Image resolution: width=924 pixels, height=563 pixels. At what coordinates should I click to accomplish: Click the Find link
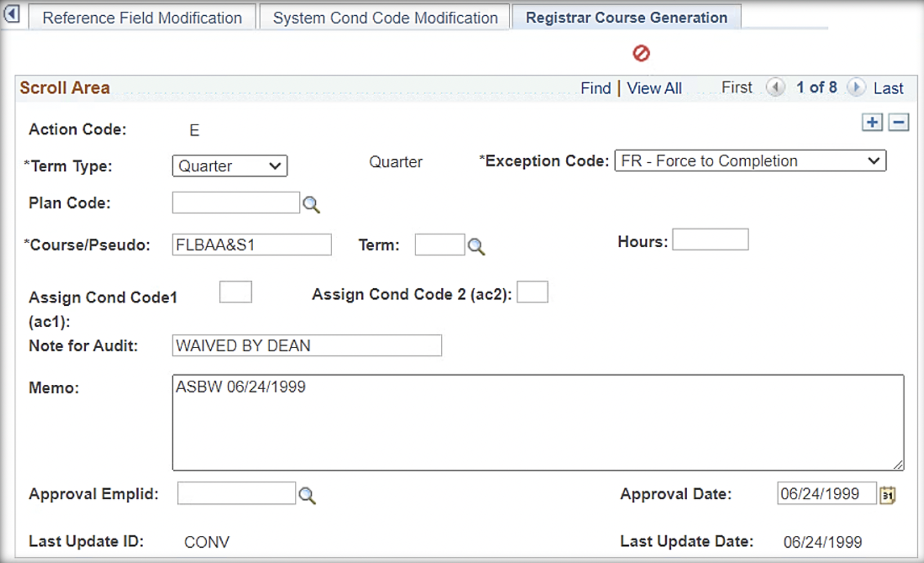[595, 88]
